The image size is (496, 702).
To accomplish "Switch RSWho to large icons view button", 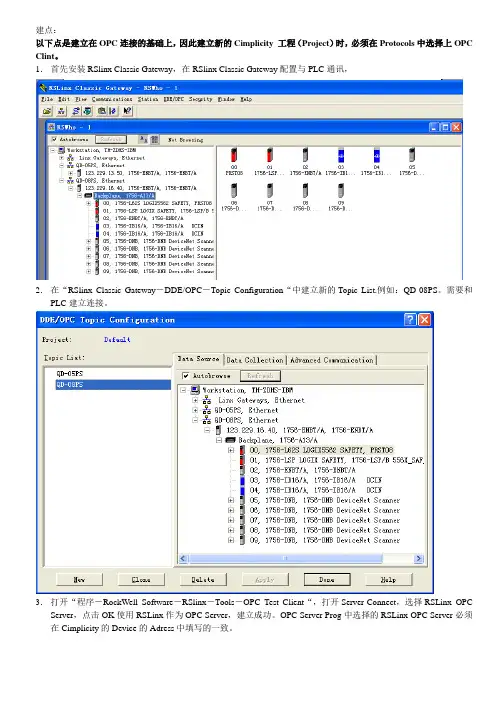I will (x=143, y=140).
